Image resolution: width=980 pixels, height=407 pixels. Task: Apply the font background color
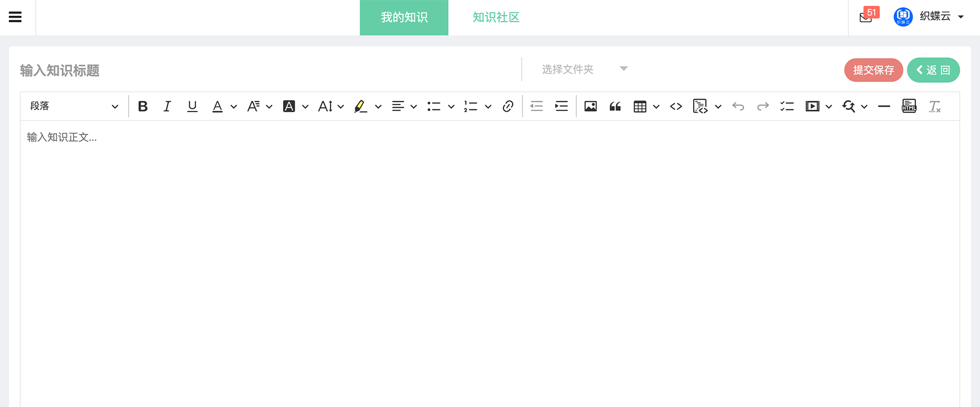coord(289,106)
